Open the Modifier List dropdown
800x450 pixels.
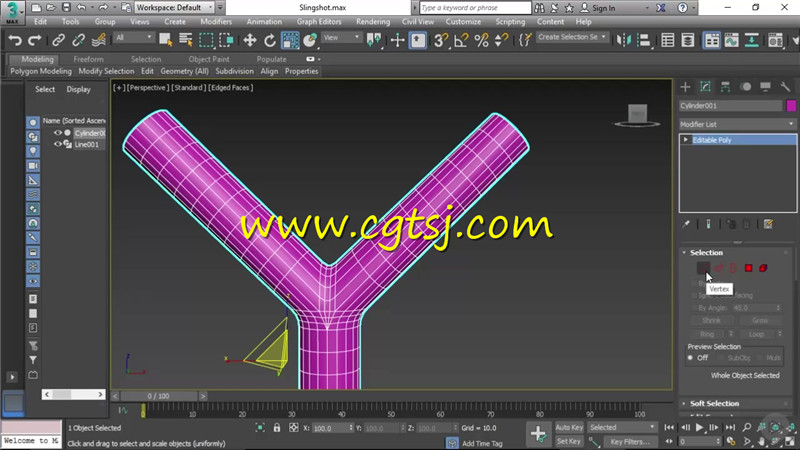tap(737, 124)
